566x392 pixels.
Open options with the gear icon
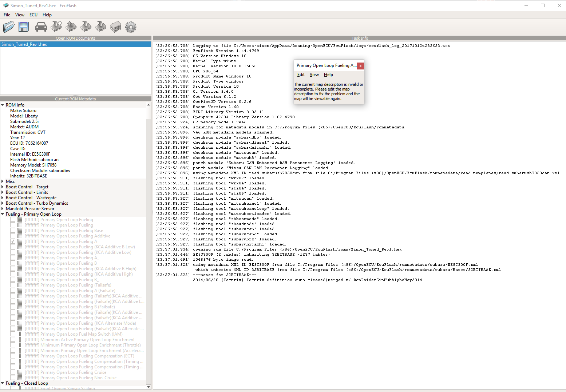point(131,27)
